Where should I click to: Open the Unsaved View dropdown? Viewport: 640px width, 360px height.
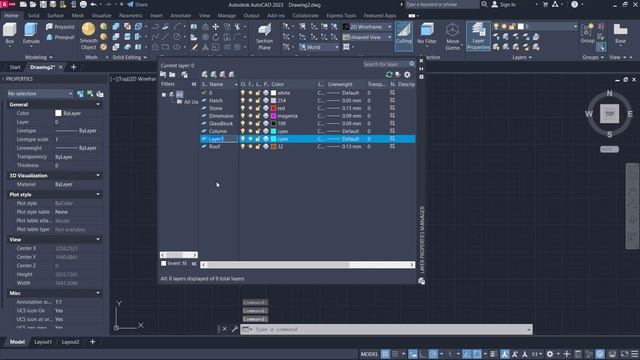[x=367, y=37]
